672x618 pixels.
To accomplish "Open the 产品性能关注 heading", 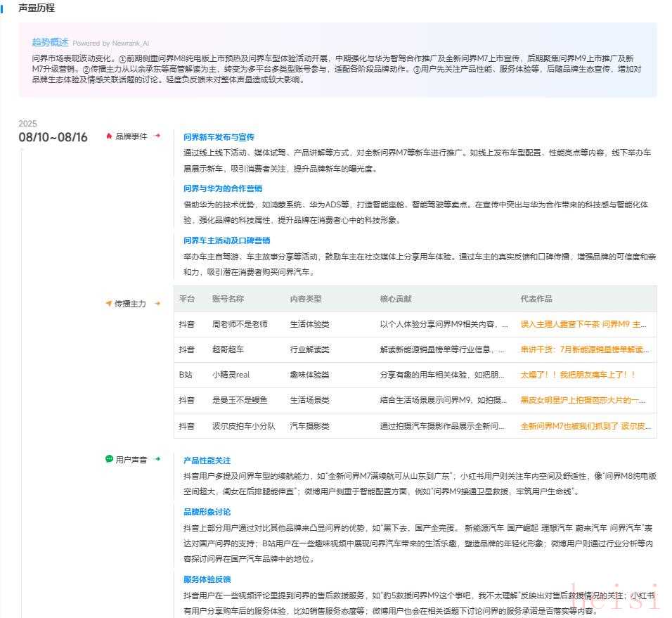I will (x=207, y=461).
